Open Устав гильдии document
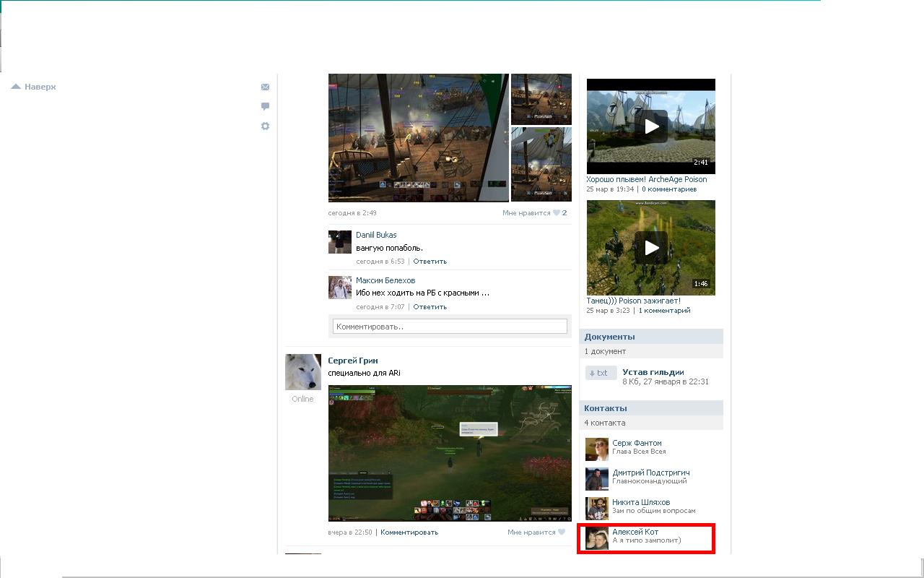The height and width of the screenshot is (578, 924). click(653, 373)
